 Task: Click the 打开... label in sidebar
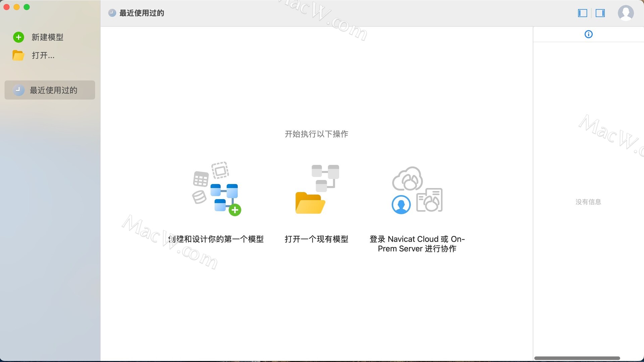point(43,55)
